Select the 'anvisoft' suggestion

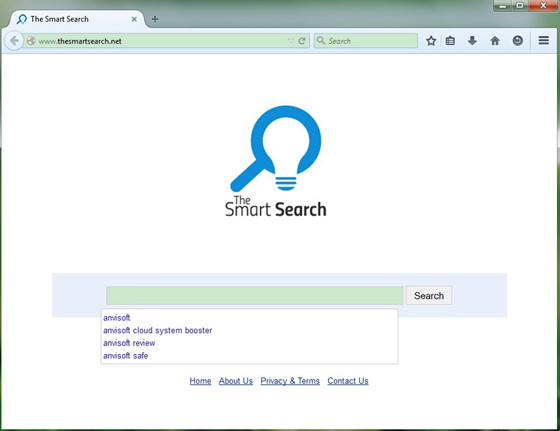[x=117, y=317]
